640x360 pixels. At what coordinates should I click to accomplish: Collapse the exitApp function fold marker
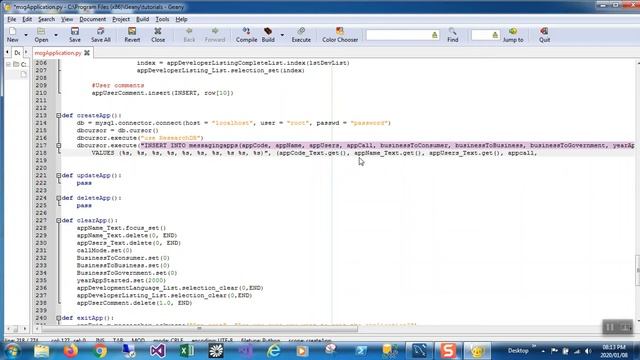pyautogui.click(x=58, y=318)
